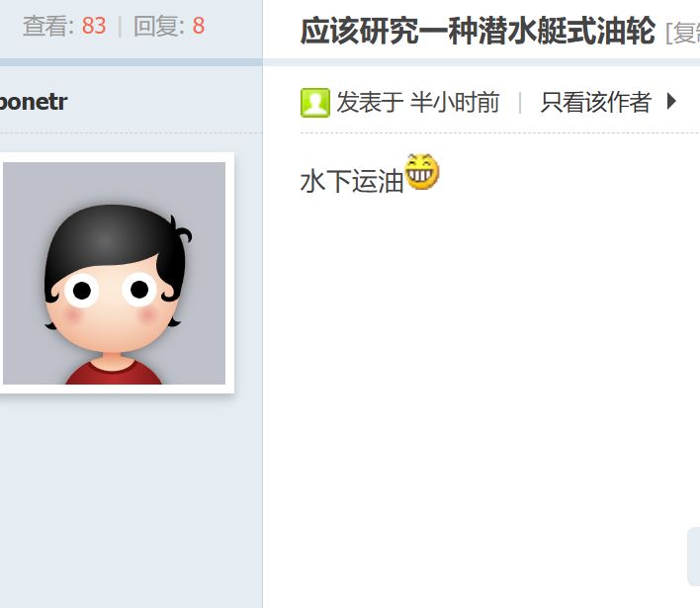
Task: Open the ponetr username profile link
Action: pos(34,102)
